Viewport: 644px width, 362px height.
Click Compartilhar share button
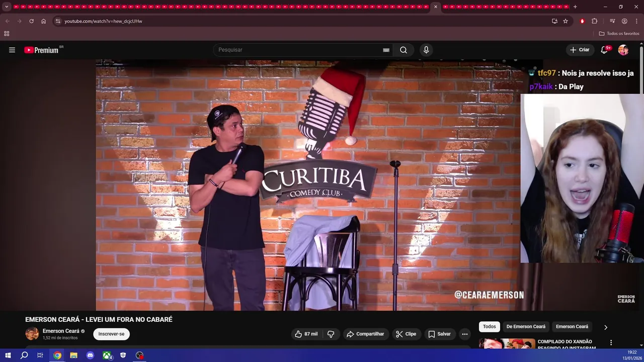(x=365, y=334)
